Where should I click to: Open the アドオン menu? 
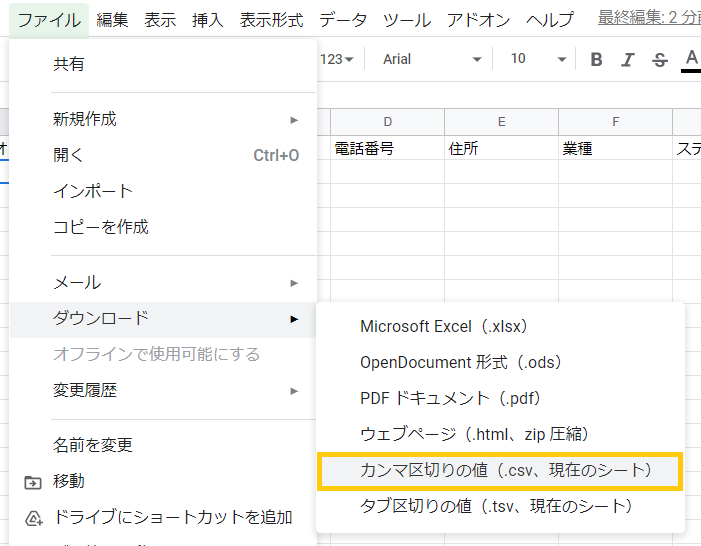[479, 20]
